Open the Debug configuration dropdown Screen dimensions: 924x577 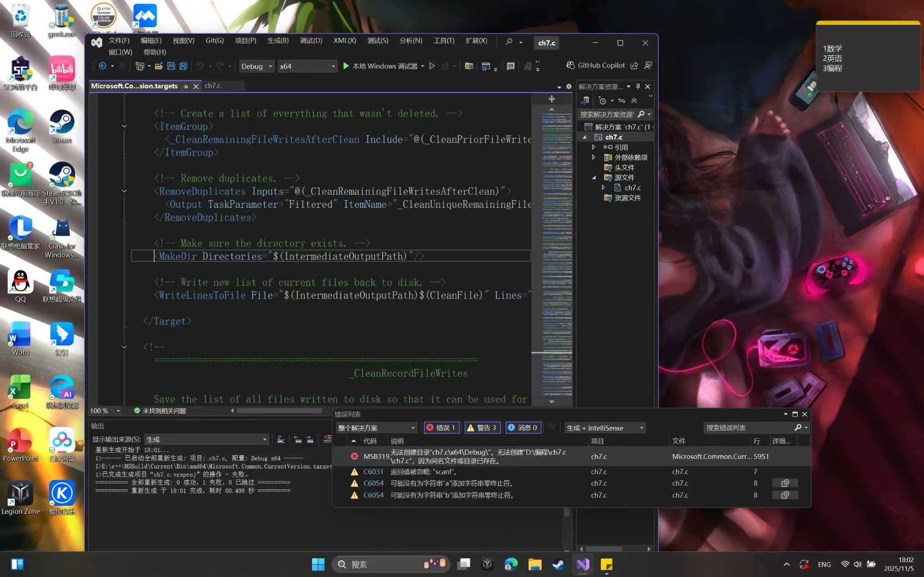[x=256, y=66]
